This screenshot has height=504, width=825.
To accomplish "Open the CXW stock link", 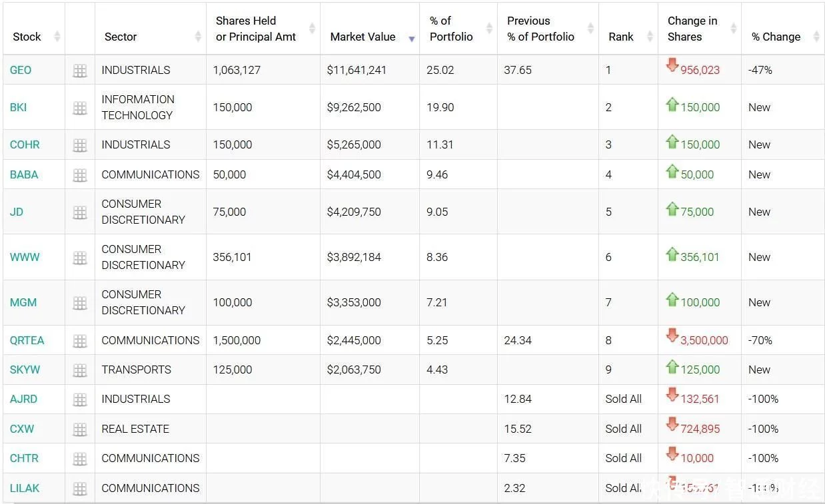I will (x=22, y=429).
